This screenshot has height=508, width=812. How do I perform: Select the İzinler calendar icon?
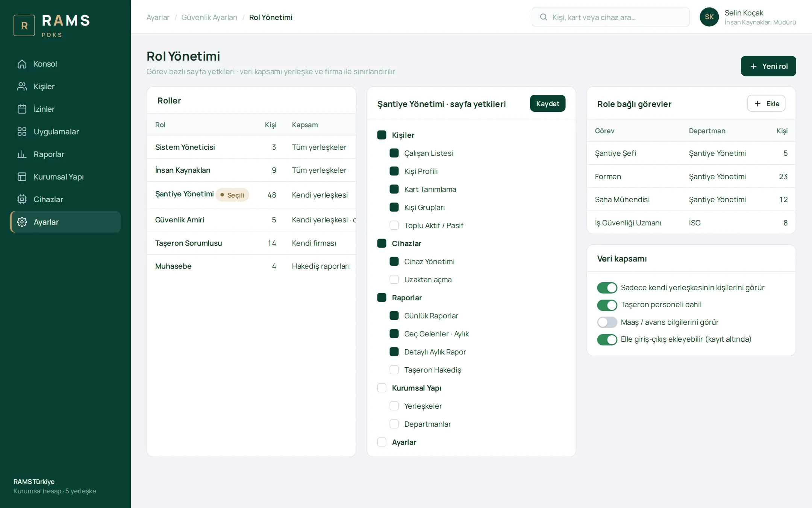tap(22, 109)
